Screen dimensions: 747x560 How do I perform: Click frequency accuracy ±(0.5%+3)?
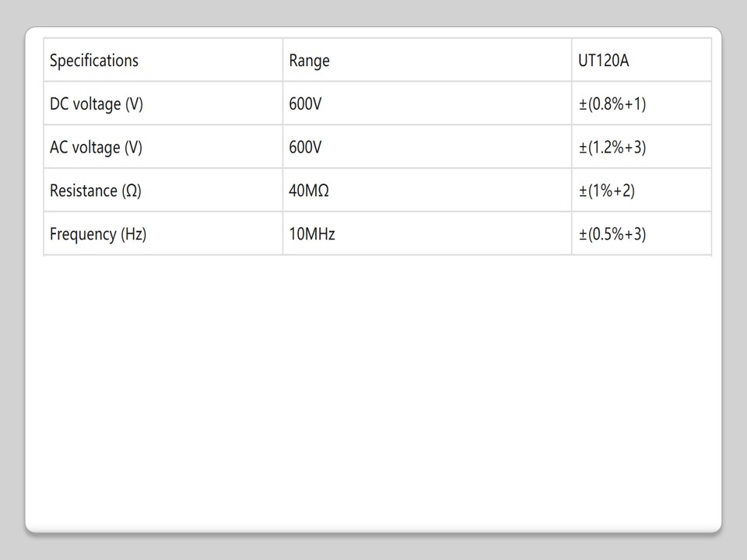coord(612,234)
